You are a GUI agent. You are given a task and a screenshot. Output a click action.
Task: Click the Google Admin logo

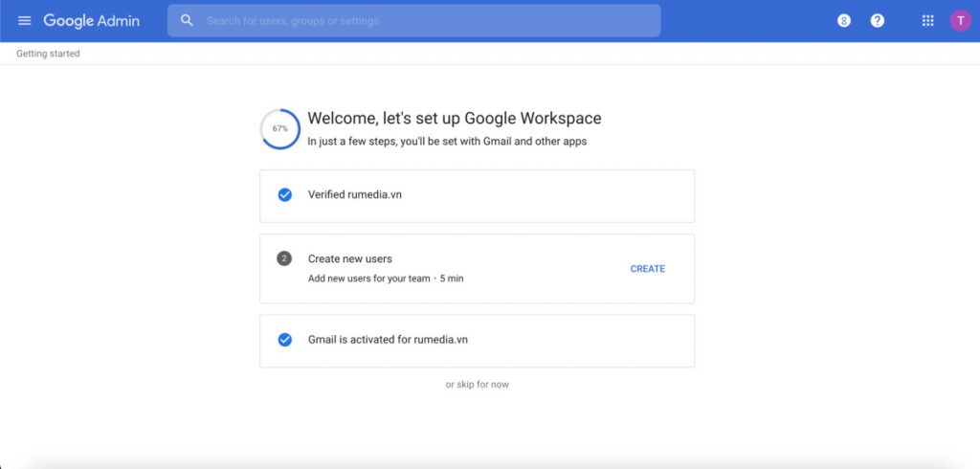pos(91,21)
